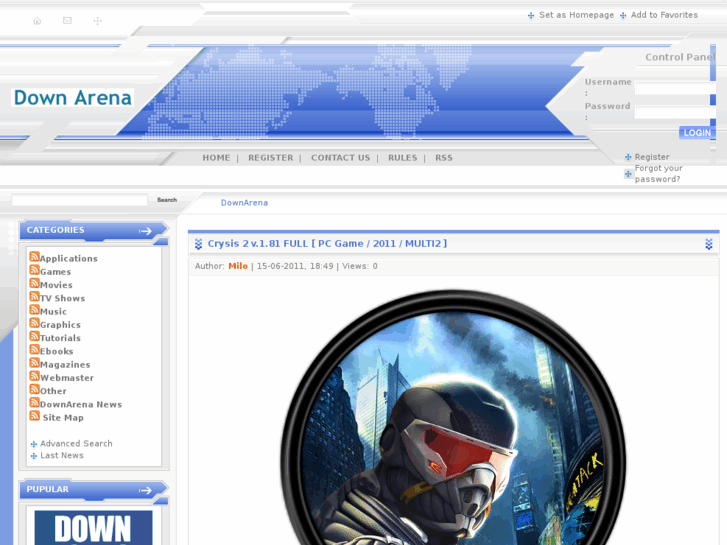
Task: Open the Ebooks category
Action: (57, 351)
